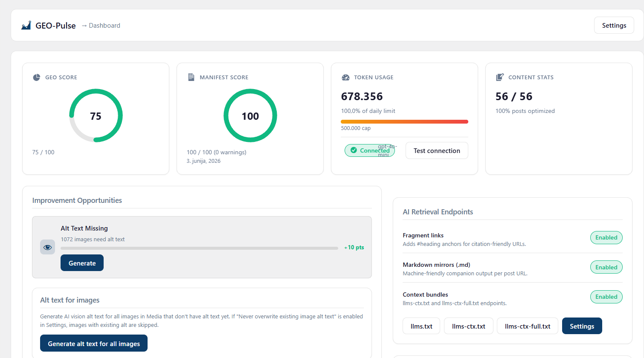Click the green check icon in Connected badge
The height and width of the screenshot is (358, 644).
click(354, 150)
